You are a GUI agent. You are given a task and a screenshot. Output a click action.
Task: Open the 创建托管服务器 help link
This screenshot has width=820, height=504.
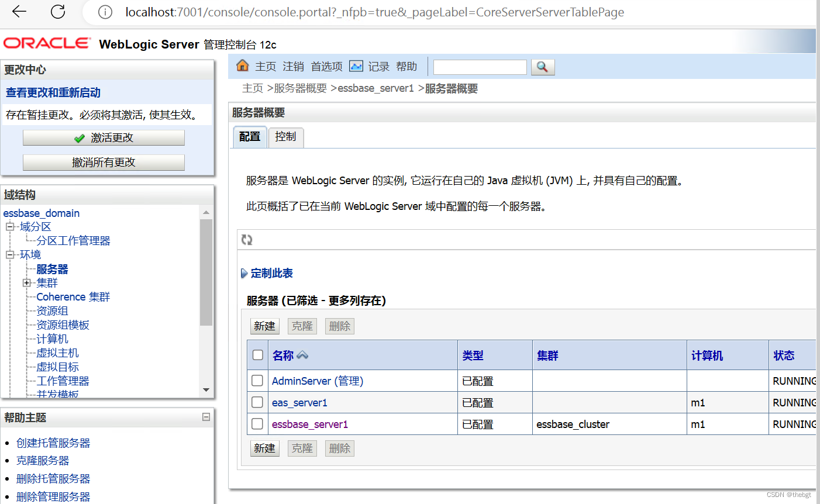pos(53,443)
